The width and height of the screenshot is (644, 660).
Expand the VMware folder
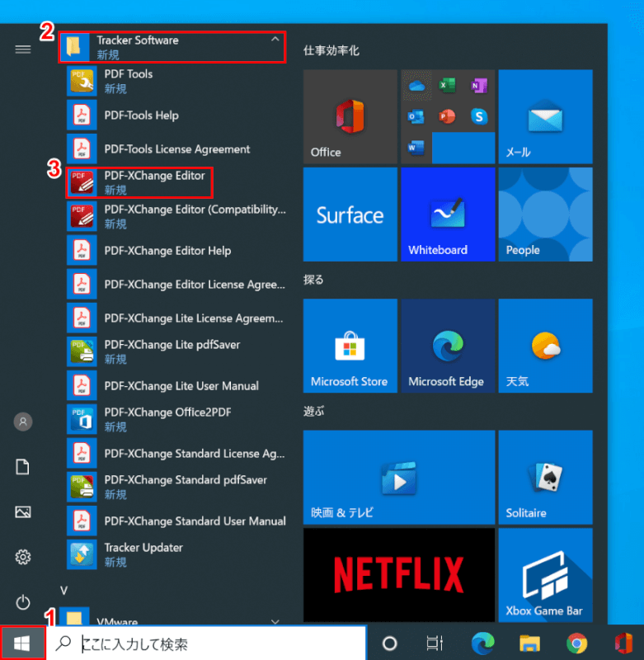(172, 616)
